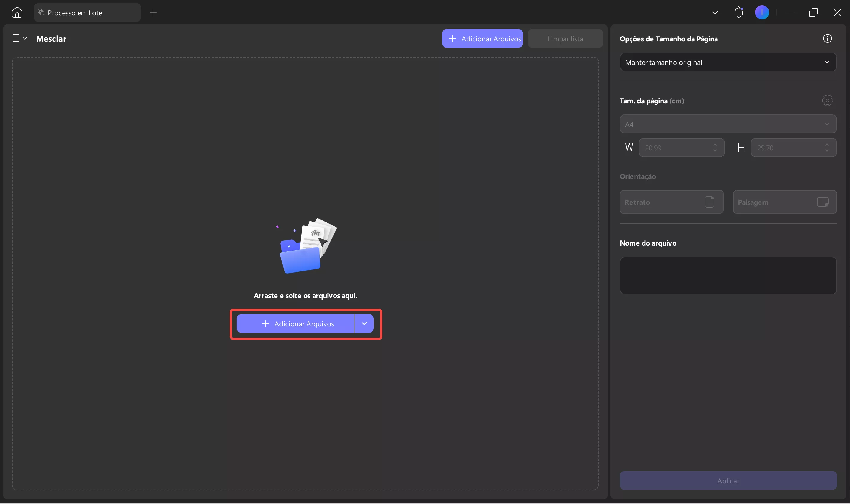Click the top Adicionar Arquivos button

click(482, 38)
